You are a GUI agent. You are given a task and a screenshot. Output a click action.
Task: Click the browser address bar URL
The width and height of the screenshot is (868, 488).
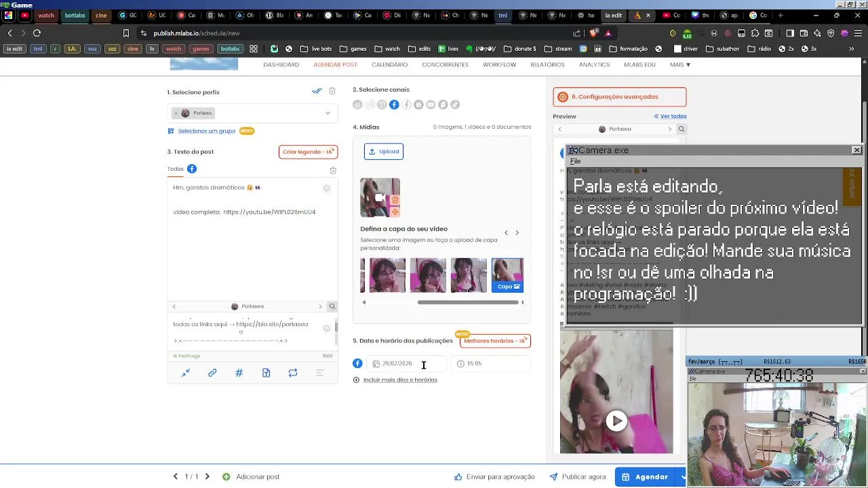point(196,33)
